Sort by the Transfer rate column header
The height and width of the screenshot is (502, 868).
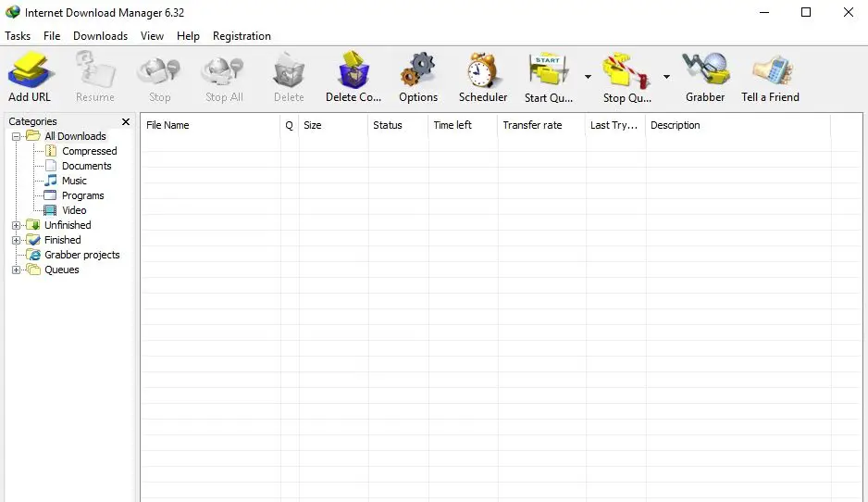pos(542,125)
